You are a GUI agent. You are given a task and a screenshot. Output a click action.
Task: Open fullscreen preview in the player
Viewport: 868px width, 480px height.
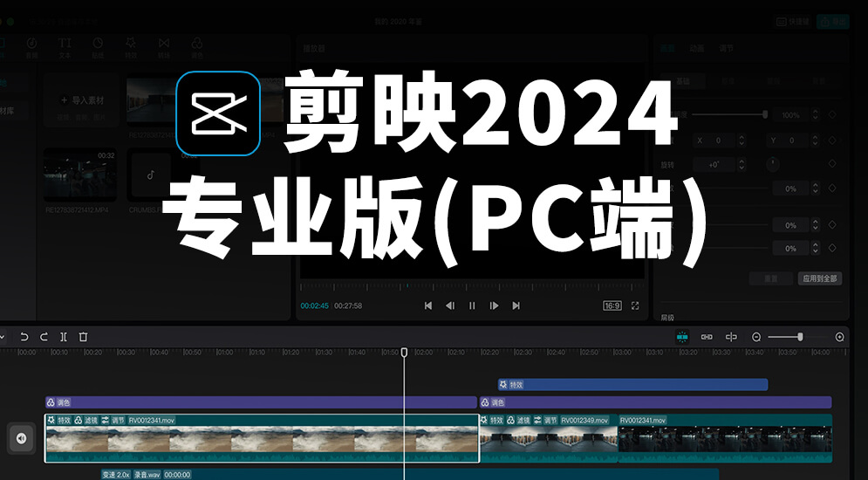pyautogui.click(x=635, y=305)
